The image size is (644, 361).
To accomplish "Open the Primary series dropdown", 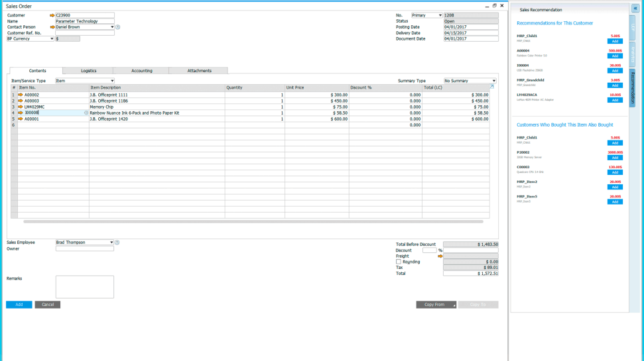I will point(440,15).
